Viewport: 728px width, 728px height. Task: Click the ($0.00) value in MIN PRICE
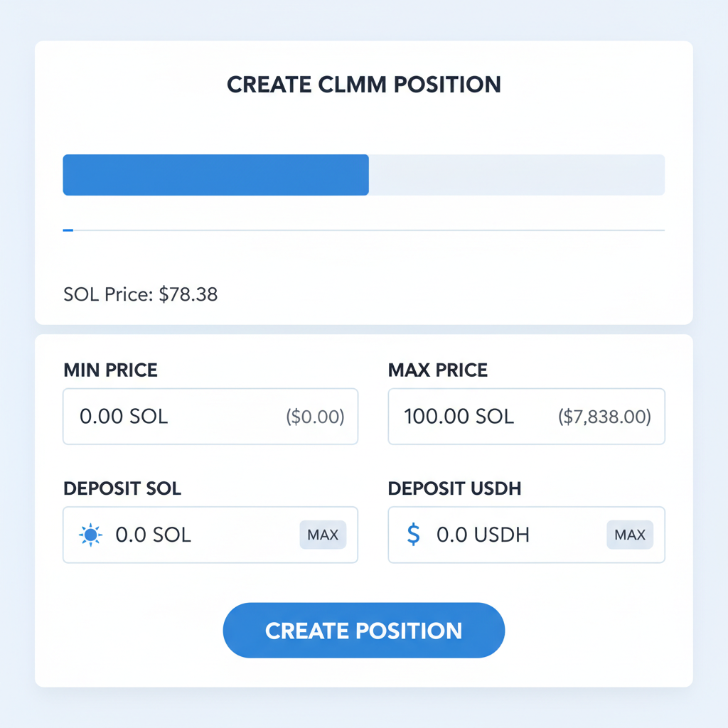click(x=315, y=417)
